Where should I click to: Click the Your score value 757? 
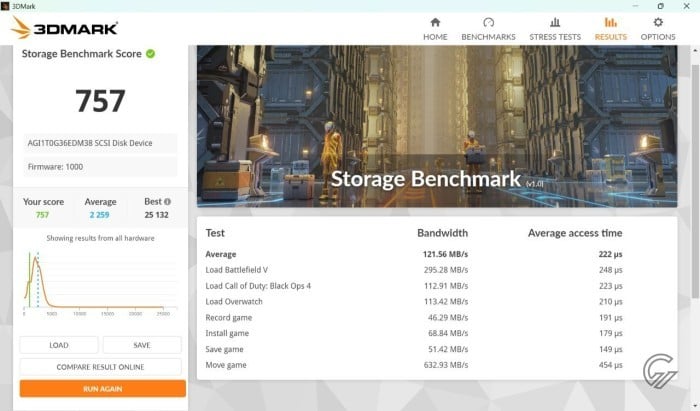coord(42,215)
